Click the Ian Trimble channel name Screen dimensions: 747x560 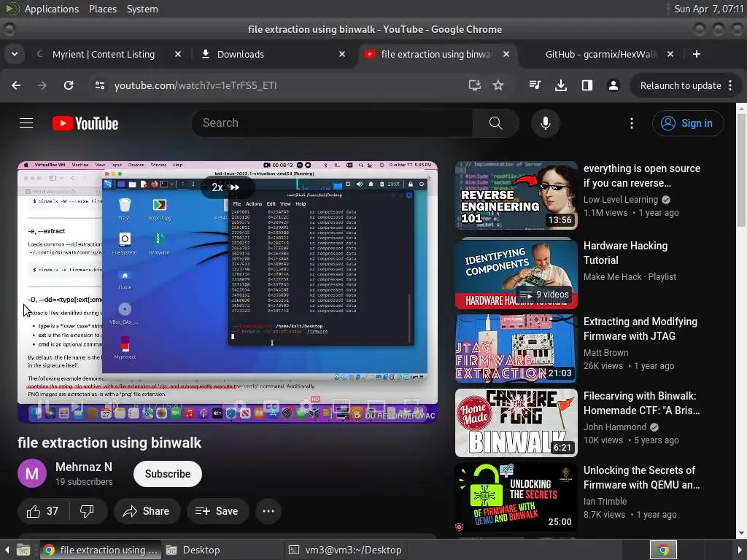[x=605, y=502]
